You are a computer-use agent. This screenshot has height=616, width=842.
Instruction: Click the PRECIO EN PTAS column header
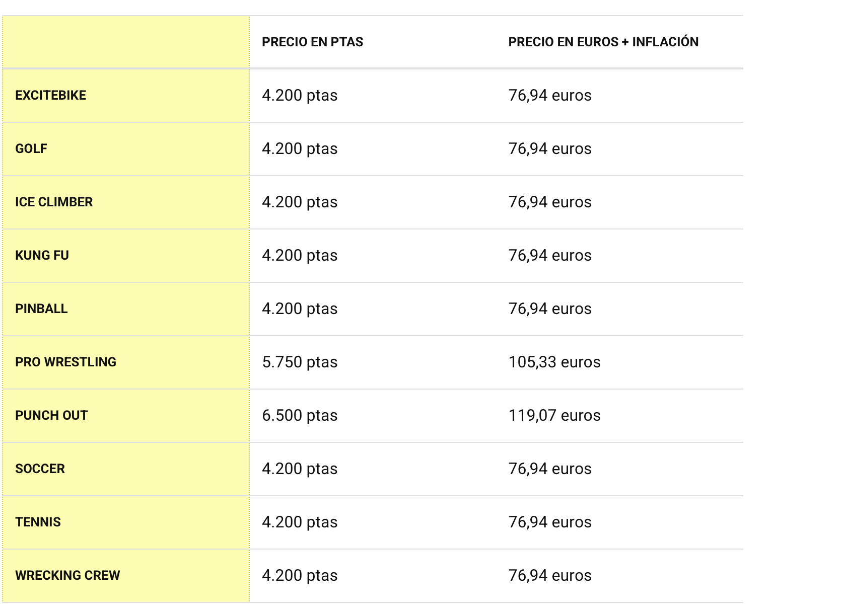click(x=312, y=42)
